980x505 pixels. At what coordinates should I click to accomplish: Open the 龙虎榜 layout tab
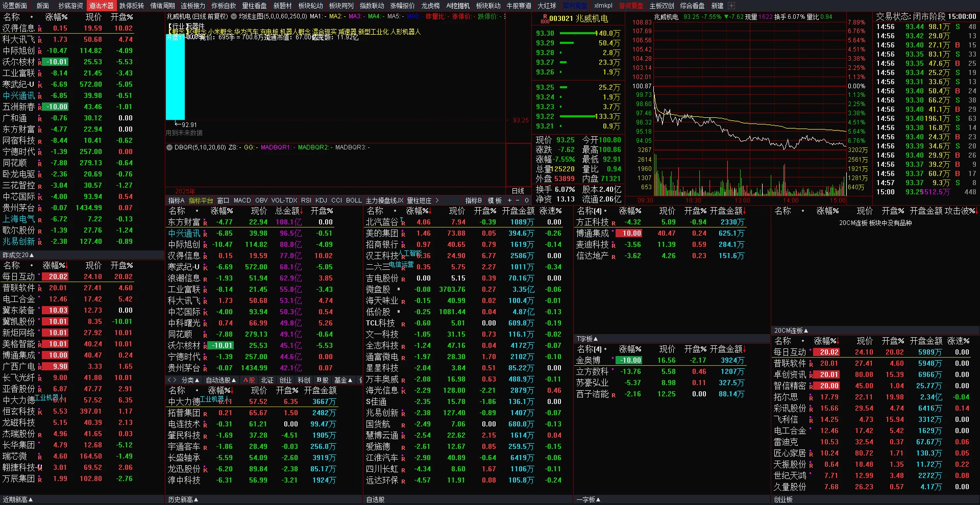(430, 6)
